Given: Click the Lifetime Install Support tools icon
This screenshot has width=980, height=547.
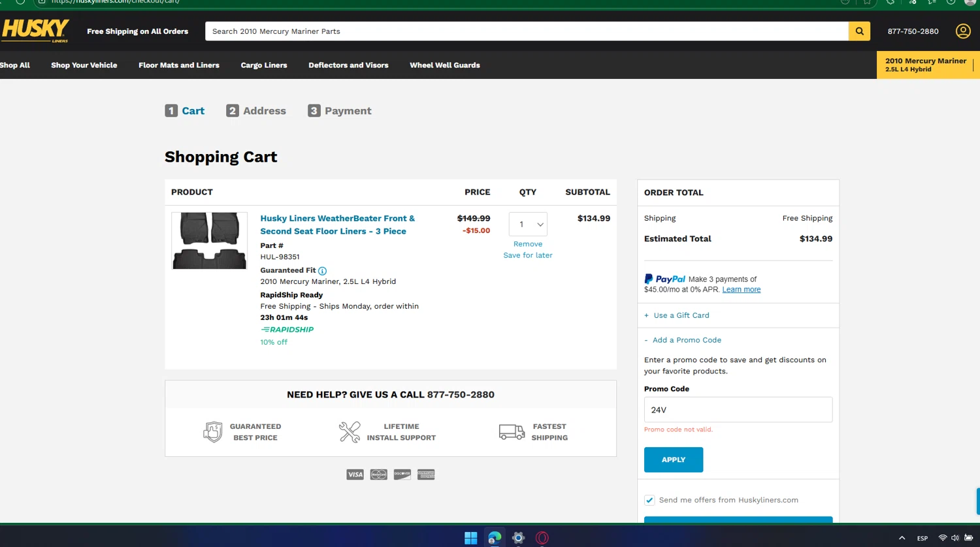Looking at the screenshot, I should point(350,431).
